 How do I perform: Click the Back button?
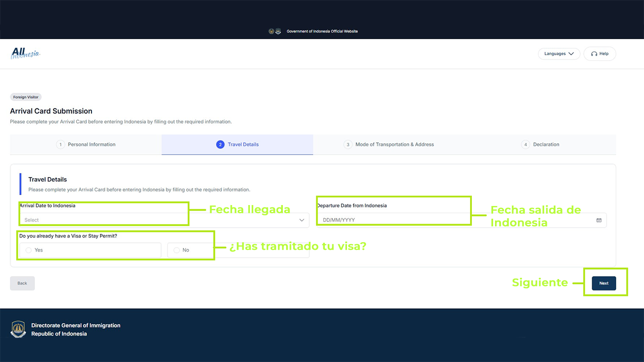tap(22, 283)
